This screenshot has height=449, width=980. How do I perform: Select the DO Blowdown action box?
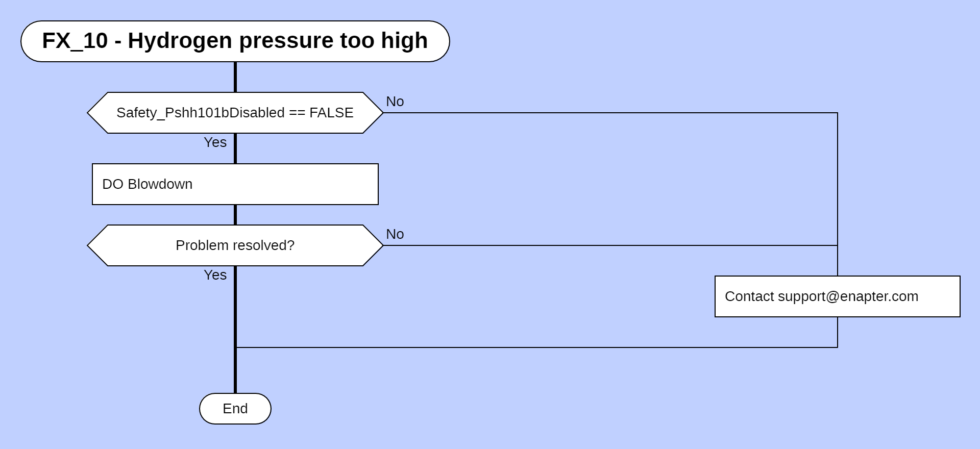pyautogui.click(x=235, y=184)
